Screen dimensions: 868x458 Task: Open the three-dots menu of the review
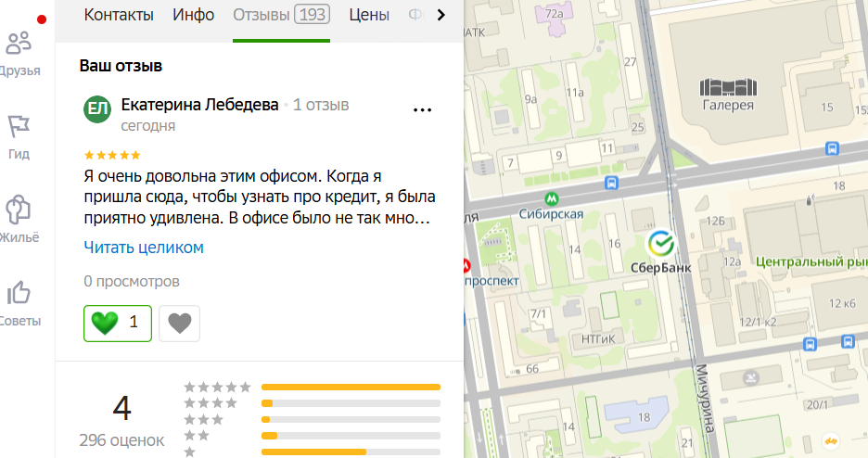click(x=422, y=110)
